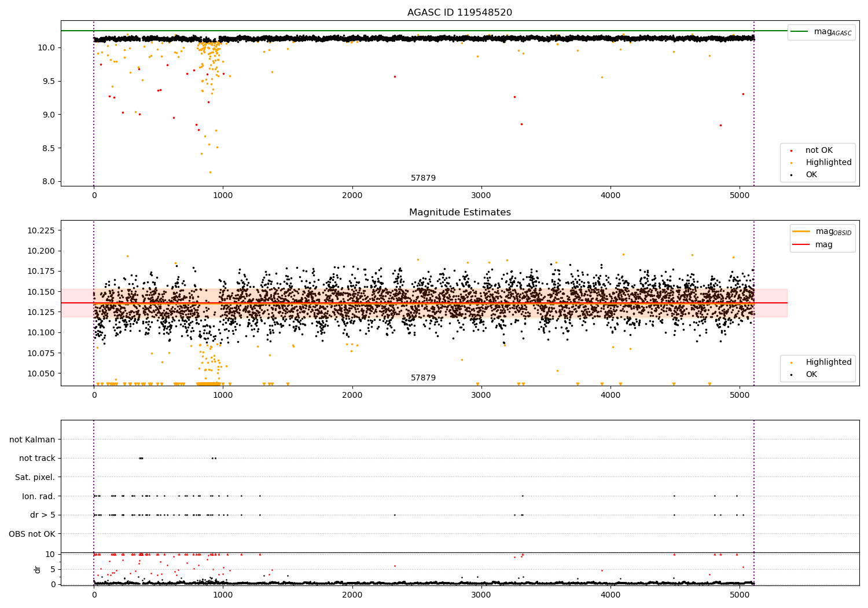Click the 10.225 y-axis tick label

tap(41, 230)
